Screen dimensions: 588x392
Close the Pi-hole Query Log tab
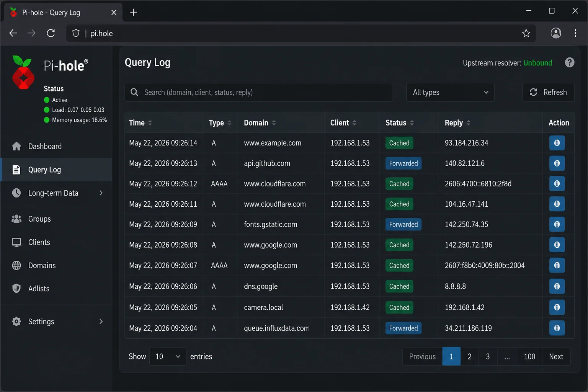pos(114,12)
